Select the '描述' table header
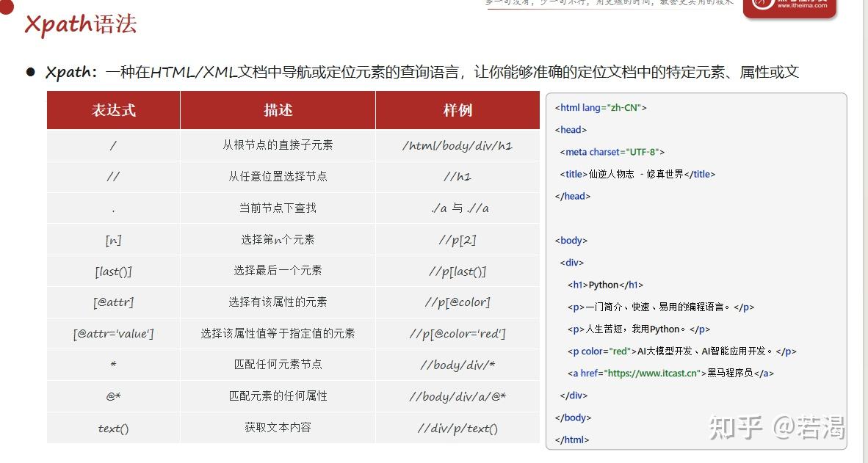The height and width of the screenshot is (463, 868). [278, 110]
